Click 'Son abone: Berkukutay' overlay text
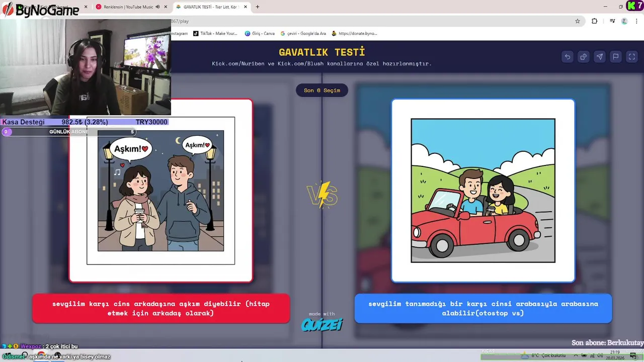This screenshot has width=644, height=362. pos(607,343)
